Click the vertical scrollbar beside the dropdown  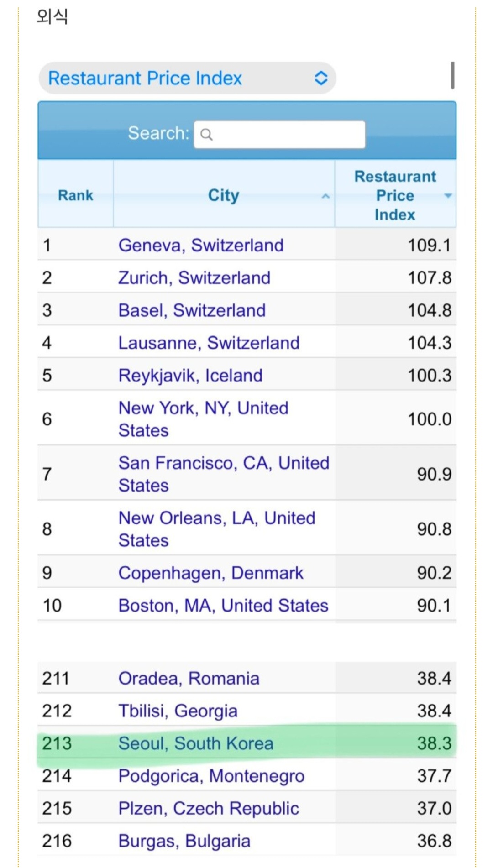(x=452, y=75)
